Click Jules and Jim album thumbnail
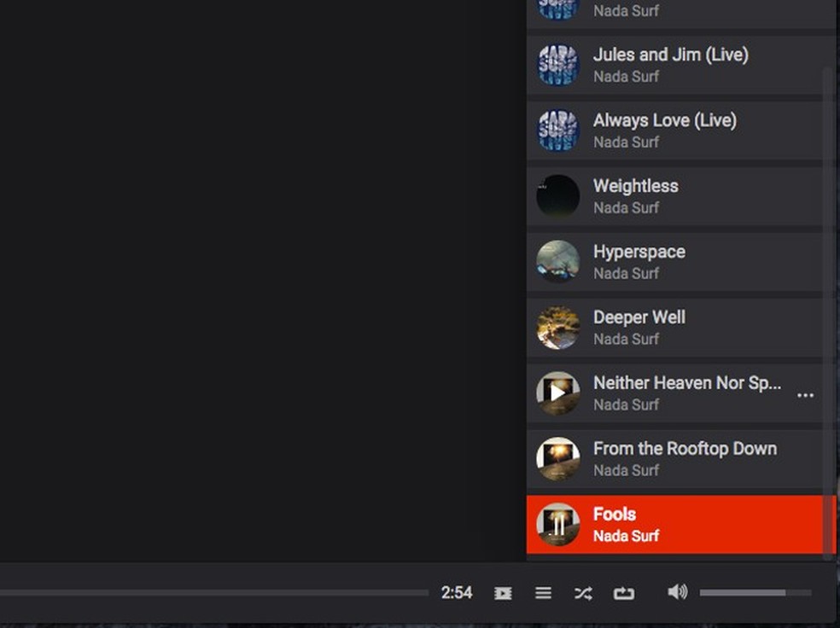The width and height of the screenshot is (840, 628). (557, 66)
